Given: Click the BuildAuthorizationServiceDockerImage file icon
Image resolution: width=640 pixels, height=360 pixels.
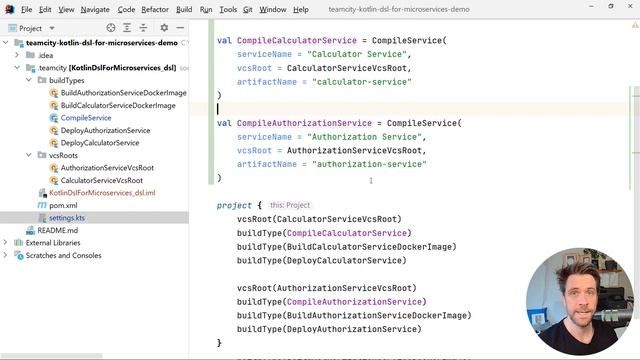Looking at the screenshot, I should point(53,93).
